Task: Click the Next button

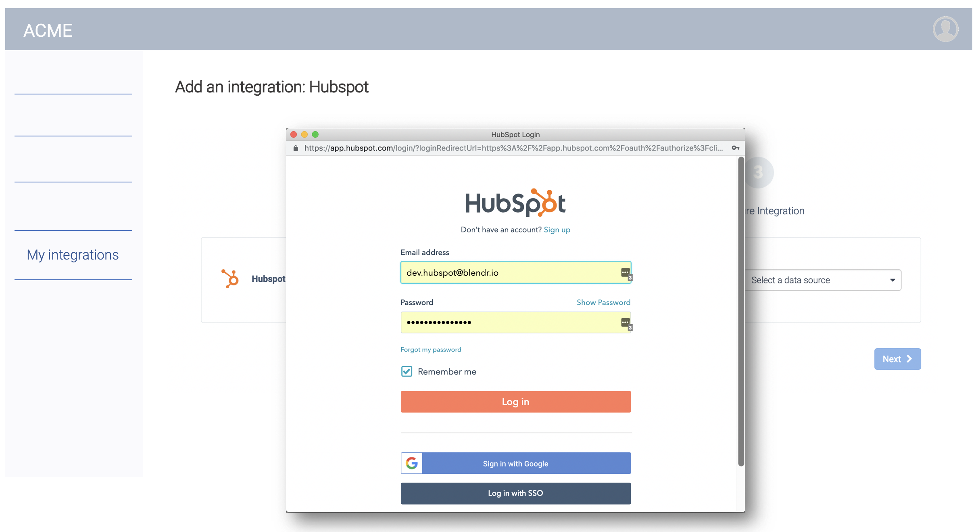Action: 897,359
